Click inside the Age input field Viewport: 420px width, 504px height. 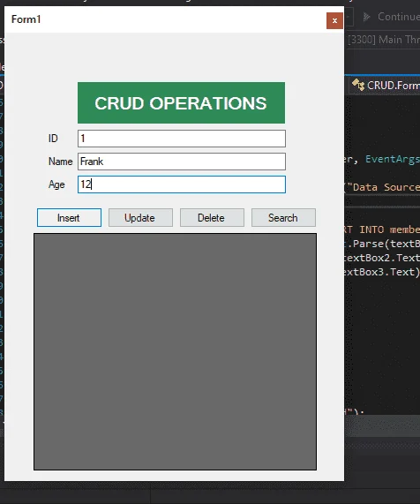182,184
